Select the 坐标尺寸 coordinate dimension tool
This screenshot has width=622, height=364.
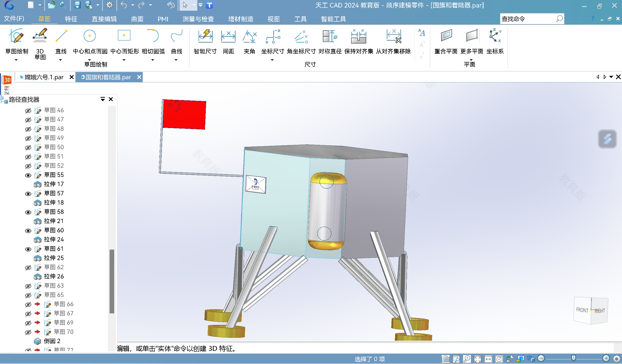(x=273, y=41)
